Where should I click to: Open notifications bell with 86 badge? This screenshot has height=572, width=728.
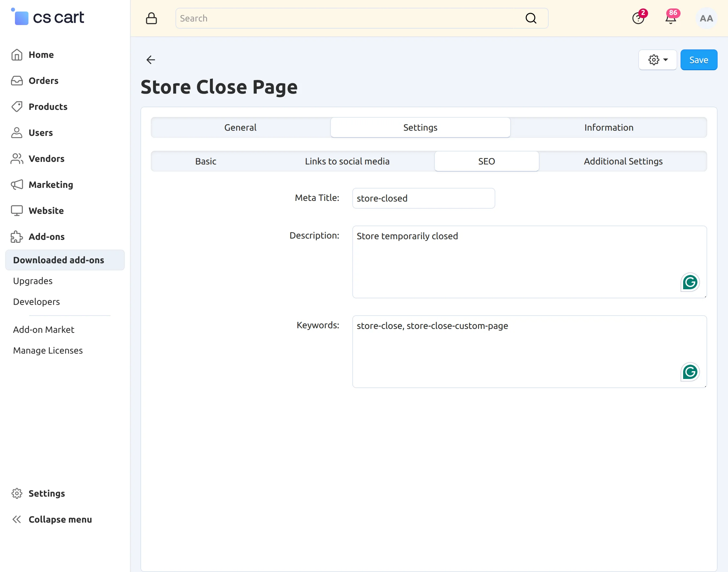[x=671, y=18]
